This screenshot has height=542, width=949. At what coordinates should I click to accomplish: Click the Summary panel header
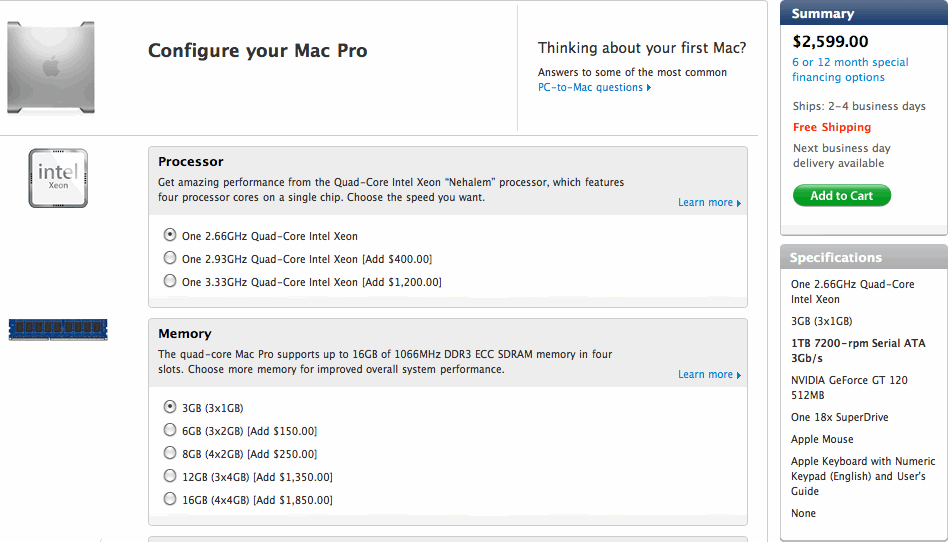pos(864,13)
